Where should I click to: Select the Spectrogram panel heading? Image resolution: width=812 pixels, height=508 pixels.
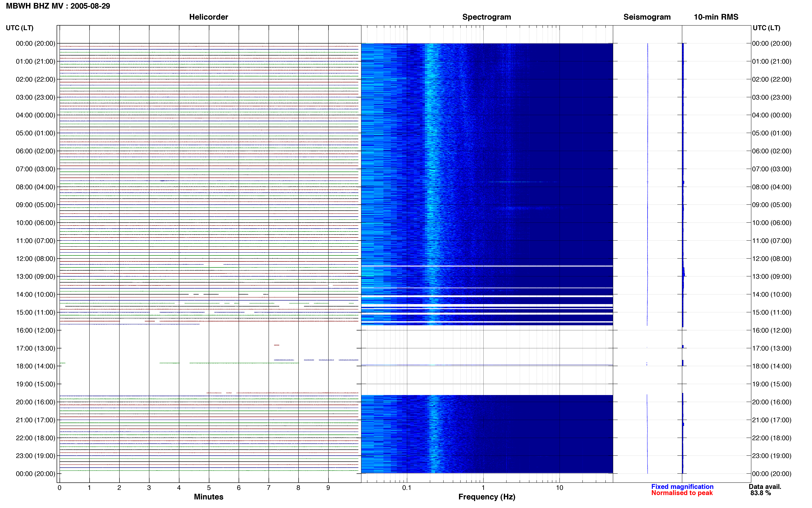click(487, 17)
